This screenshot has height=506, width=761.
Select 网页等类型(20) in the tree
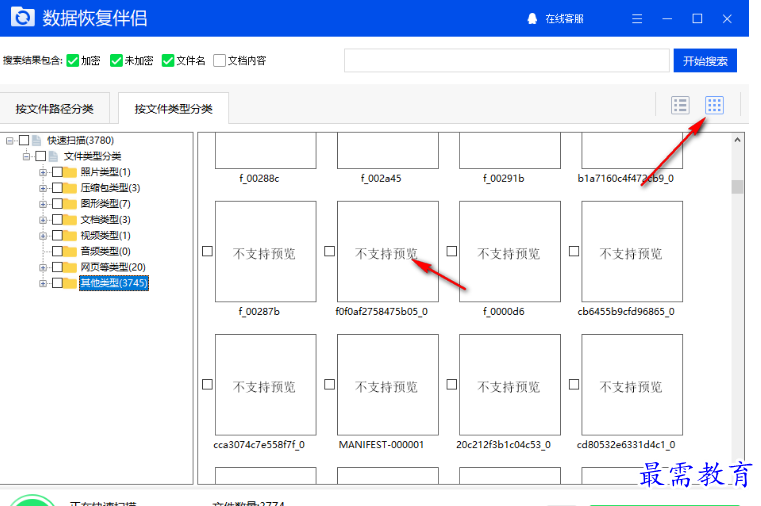click(x=113, y=267)
